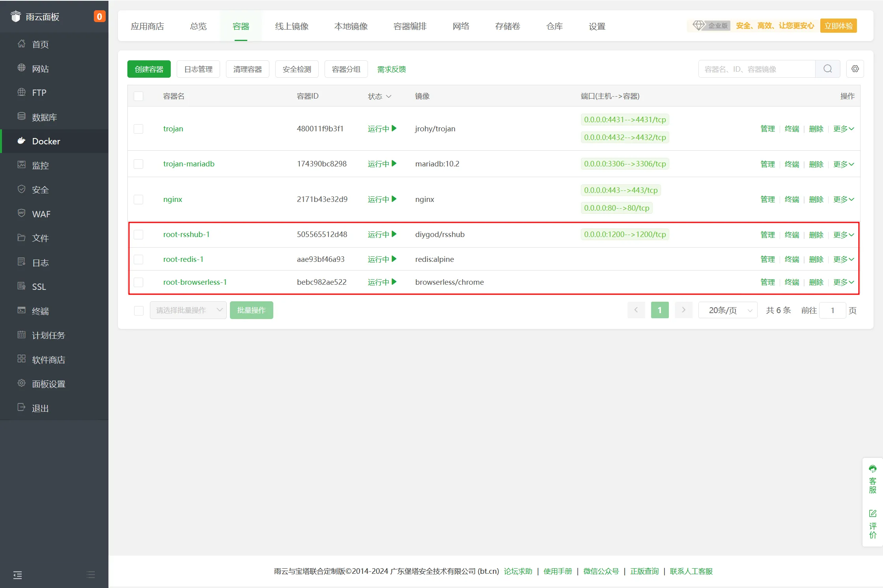Click the orange 0 notification badge
Screen dimensions: 883x588
tap(99, 17)
